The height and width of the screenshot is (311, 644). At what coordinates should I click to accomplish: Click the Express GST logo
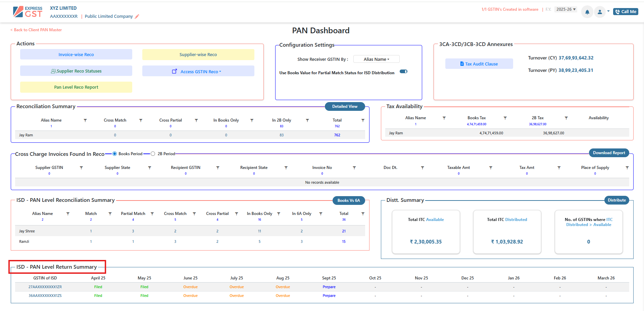[28, 12]
